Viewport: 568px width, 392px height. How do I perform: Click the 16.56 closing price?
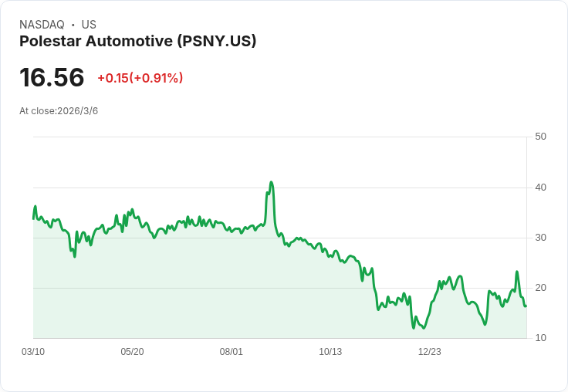pos(52,77)
